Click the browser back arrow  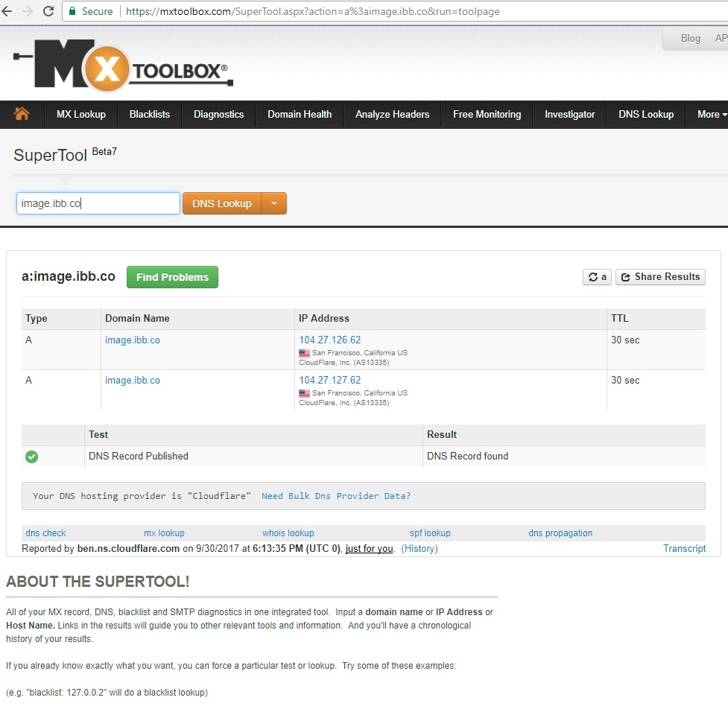tap(7, 11)
